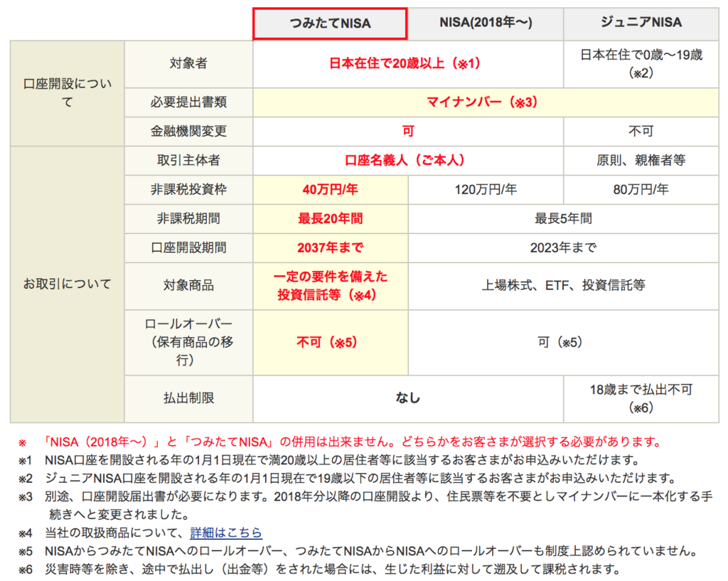This screenshot has width=728, height=581.
Task: Select the NISA(2018年〜) column header
Action: [x=486, y=23]
